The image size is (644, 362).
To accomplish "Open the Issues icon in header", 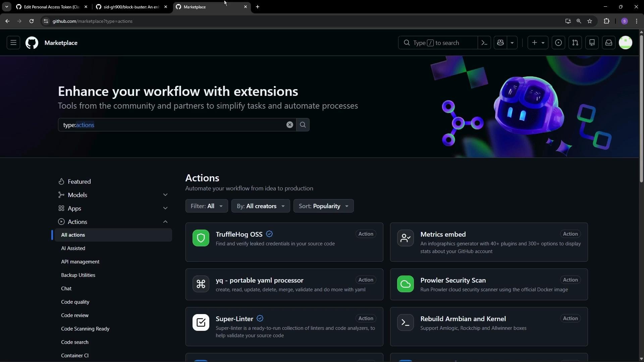I will 558,43.
